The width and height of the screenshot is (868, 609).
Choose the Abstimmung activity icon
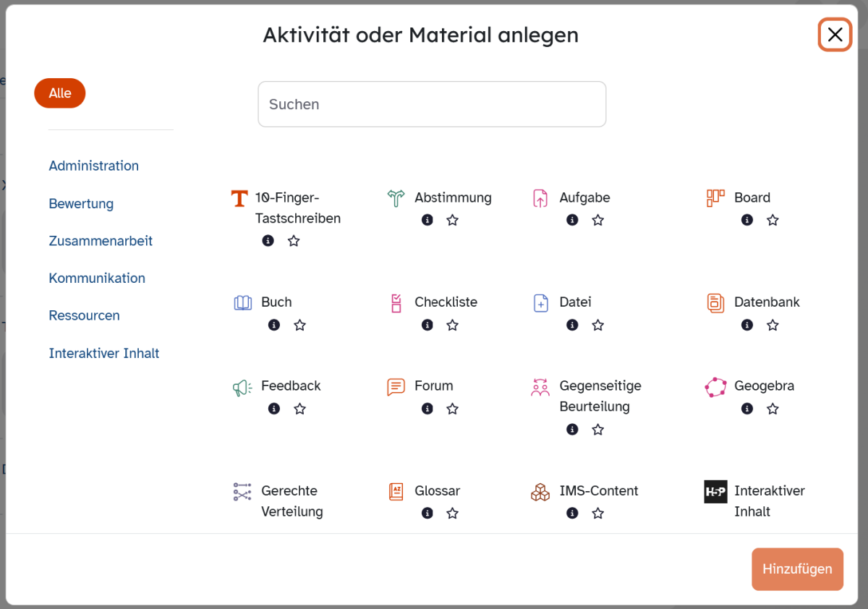396,198
